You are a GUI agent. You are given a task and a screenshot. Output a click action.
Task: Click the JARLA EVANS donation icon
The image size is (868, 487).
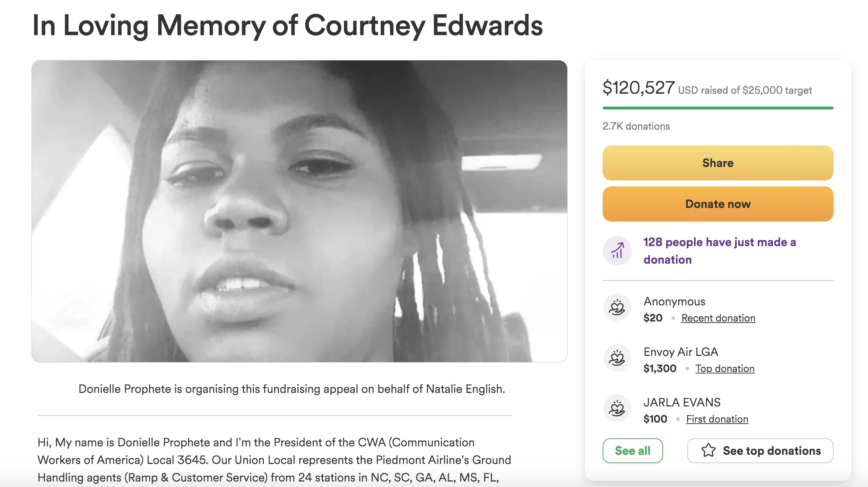(x=617, y=409)
